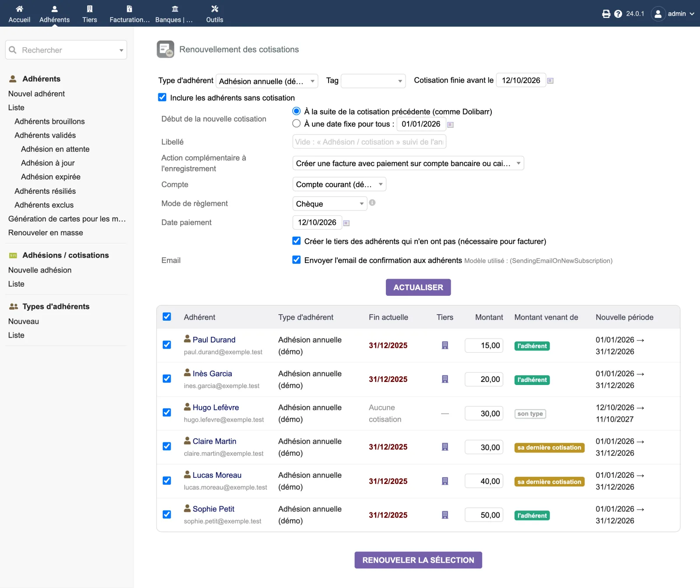Click RENOUVELER LA SÉLECTION button
The width and height of the screenshot is (700, 588).
[418, 560]
